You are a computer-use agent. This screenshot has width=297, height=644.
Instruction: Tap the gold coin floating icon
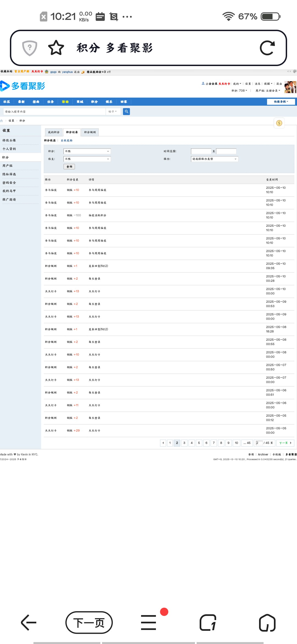coord(279,123)
